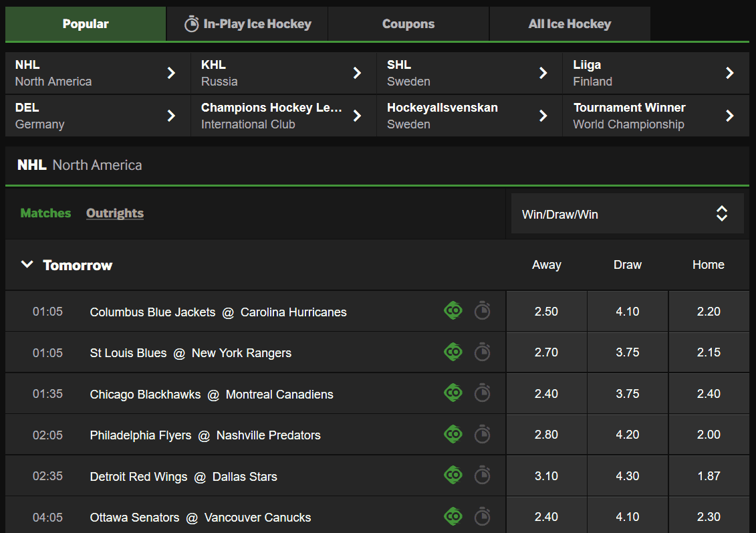Bet on St Louis Blues away at 2.70

tap(546, 352)
